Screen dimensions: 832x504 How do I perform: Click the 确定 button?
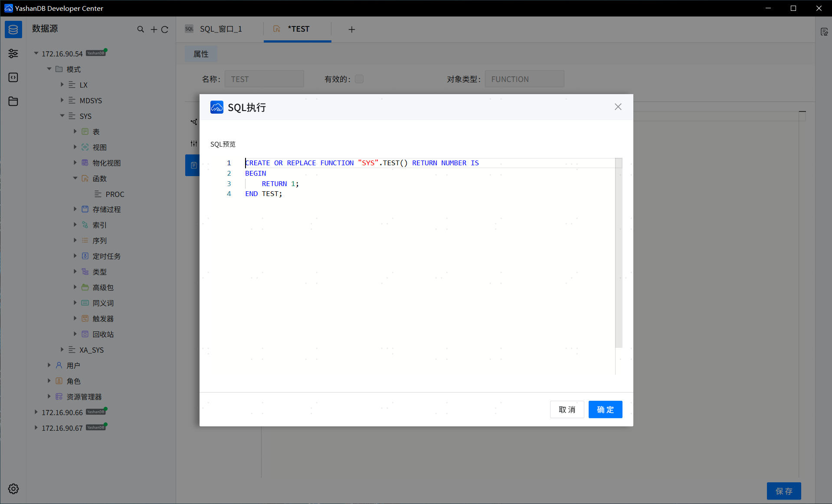click(x=605, y=409)
